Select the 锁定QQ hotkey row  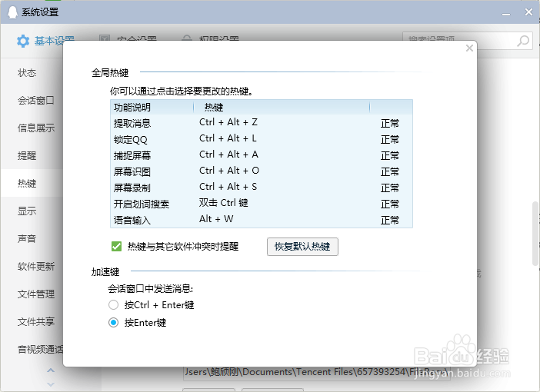tap(262, 139)
